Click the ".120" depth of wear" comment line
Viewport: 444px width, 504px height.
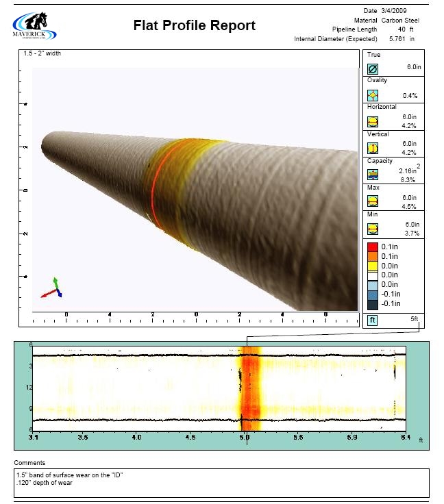coord(45,483)
